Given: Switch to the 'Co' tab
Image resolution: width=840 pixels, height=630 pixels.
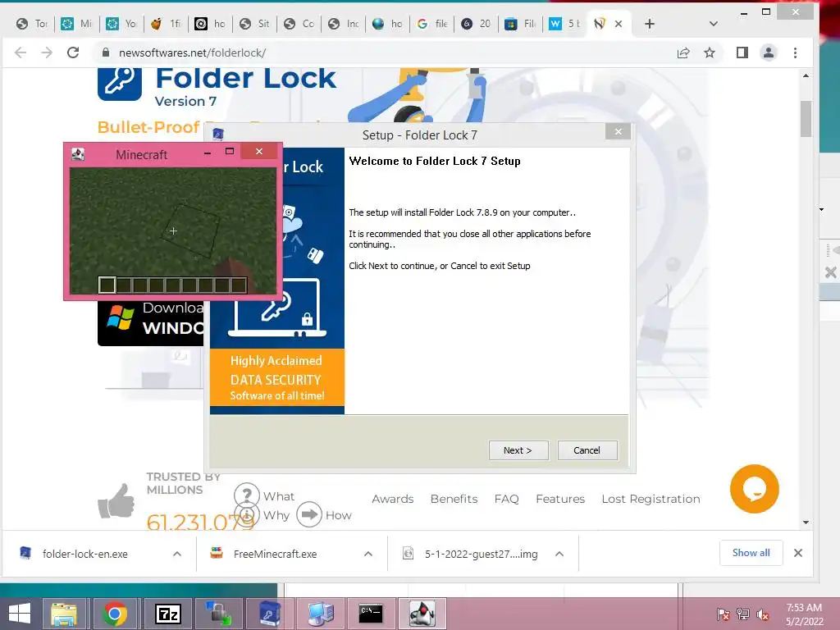Looking at the screenshot, I should tap(299, 24).
